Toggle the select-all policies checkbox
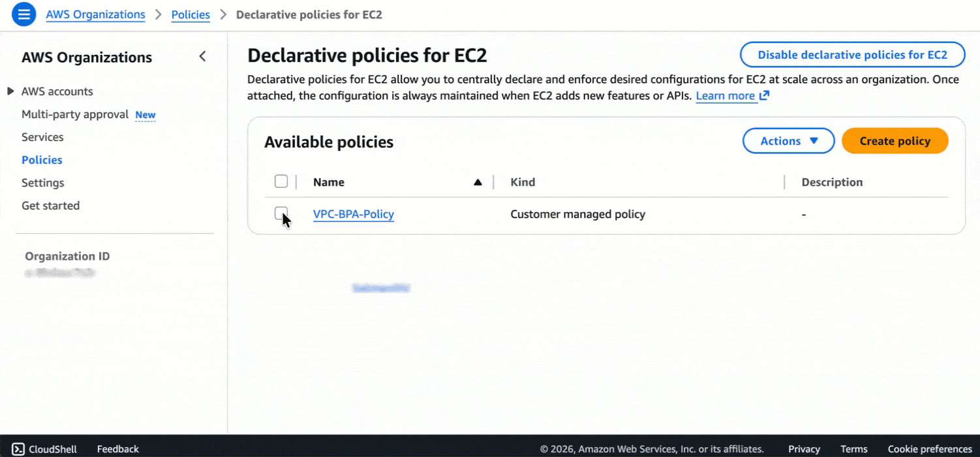 point(281,181)
